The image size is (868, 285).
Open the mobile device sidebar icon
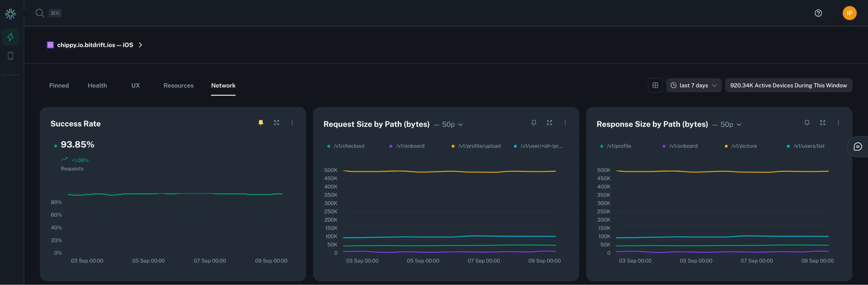coord(10,56)
